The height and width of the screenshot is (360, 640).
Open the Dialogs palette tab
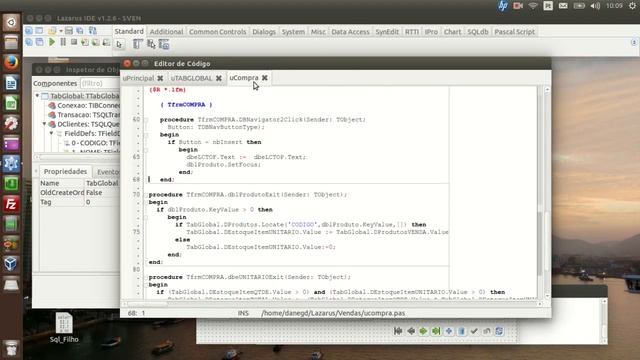coord(264,31)
